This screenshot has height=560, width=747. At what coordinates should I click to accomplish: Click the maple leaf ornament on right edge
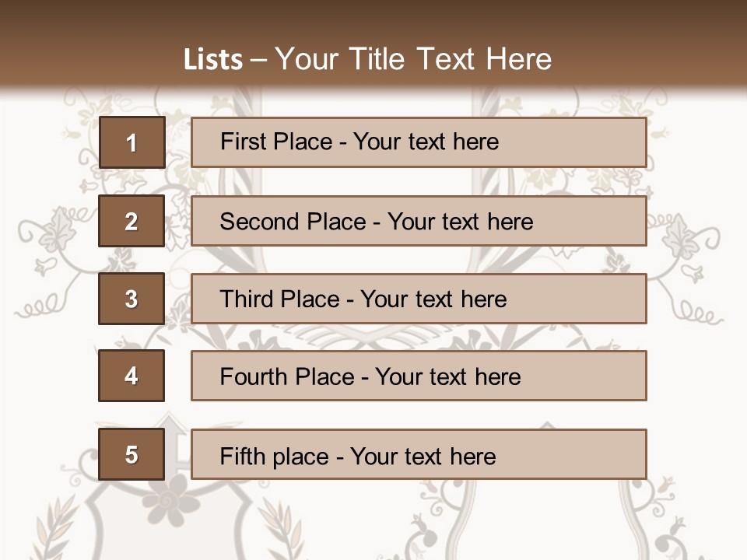coord(686,233)
